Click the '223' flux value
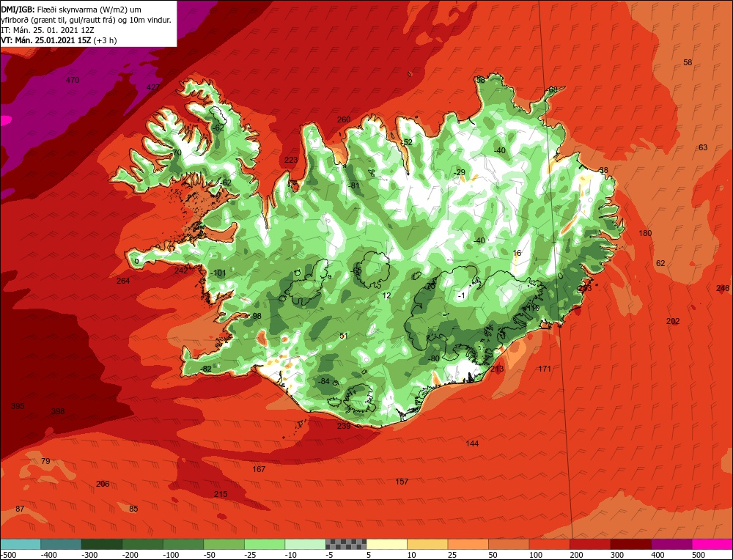 coord(291,160)
